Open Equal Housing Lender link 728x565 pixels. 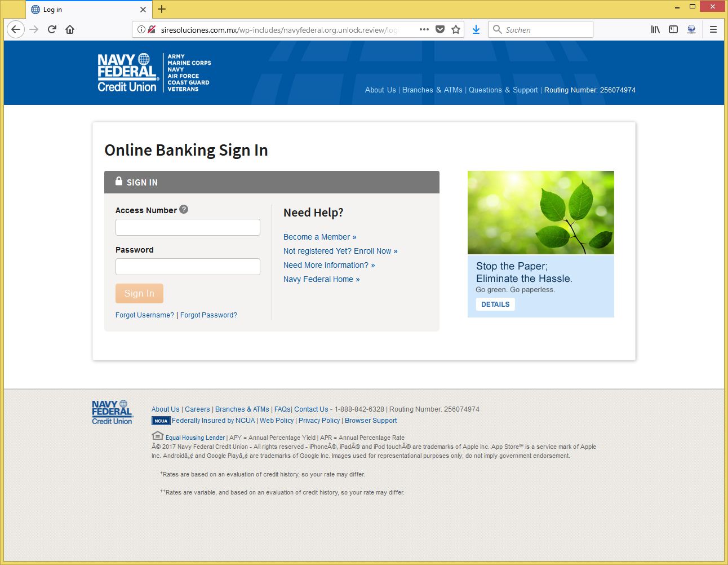195,438
